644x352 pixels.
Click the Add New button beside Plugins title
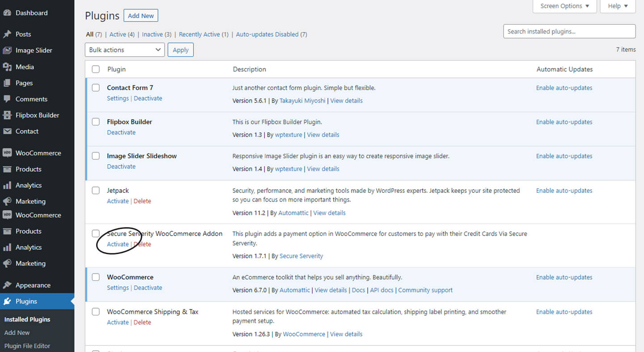pos(141,16)
